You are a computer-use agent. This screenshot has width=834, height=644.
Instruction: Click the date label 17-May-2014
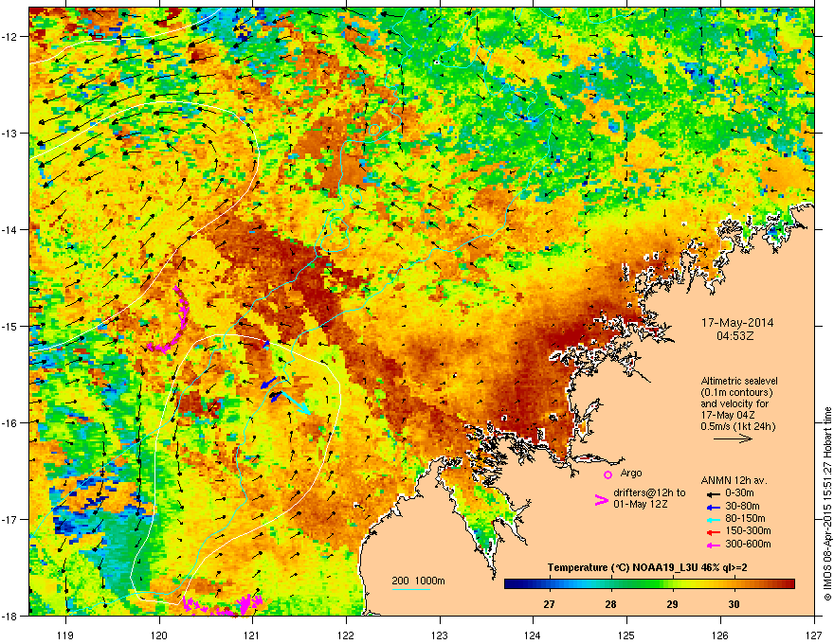(x=737, y=323)
